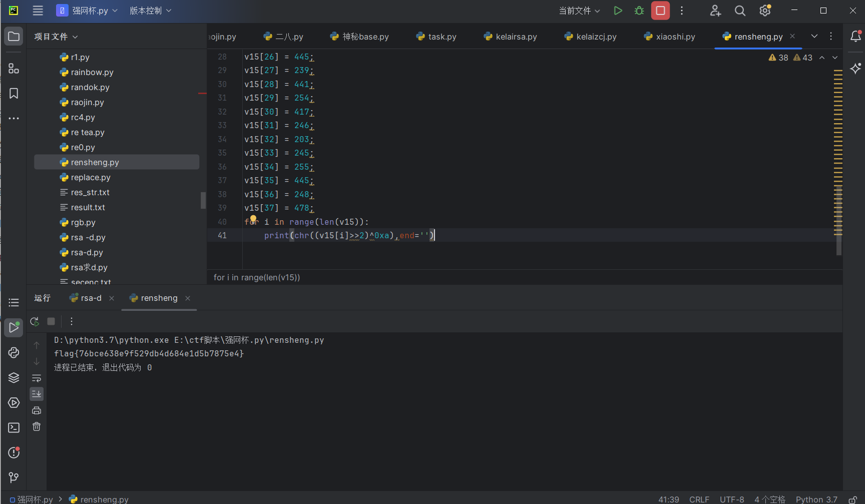Open Code With Me user icon

pyautogui.click(x=715, y=11)
